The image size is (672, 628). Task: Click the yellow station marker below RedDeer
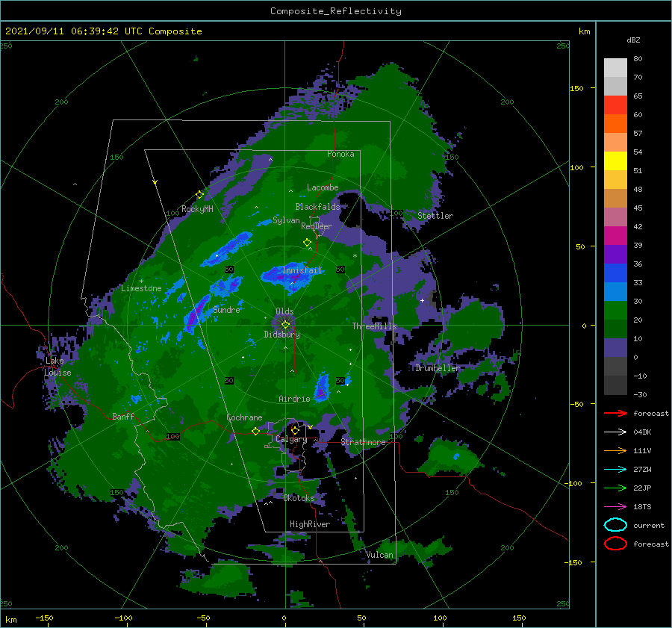pyautogui.click(x=308, y=243)
